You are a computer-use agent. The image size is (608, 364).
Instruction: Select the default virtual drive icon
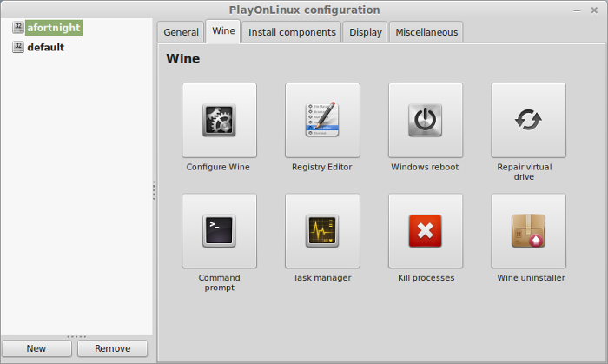18,47
